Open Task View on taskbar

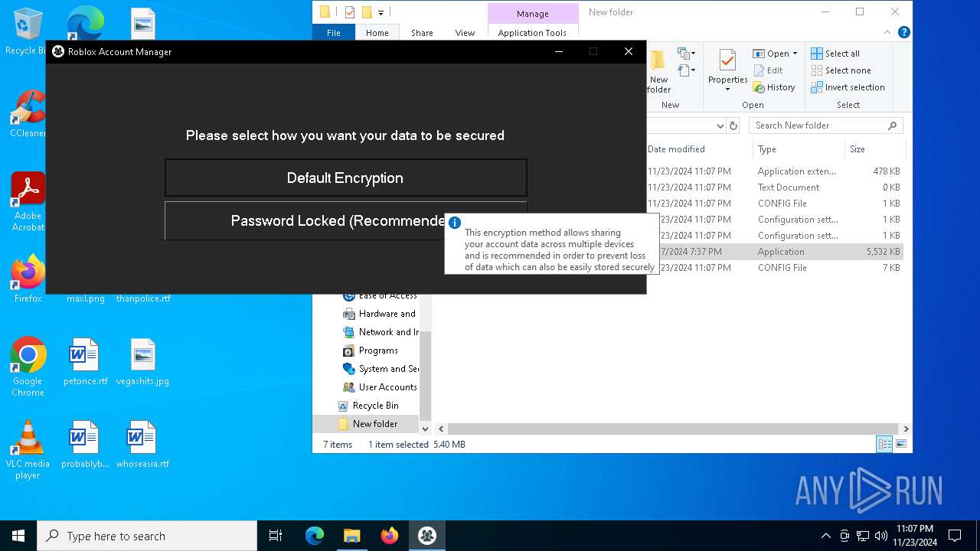click(276, 536)
